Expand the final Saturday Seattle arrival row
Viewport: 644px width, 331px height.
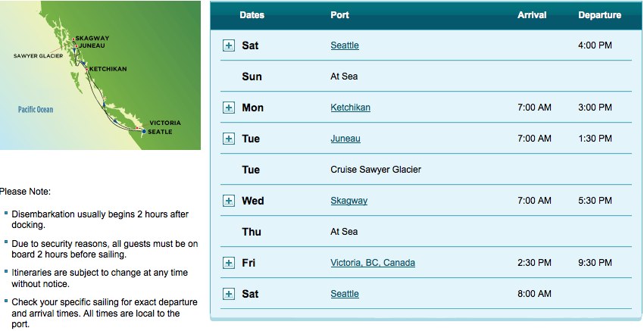[229, 294]
